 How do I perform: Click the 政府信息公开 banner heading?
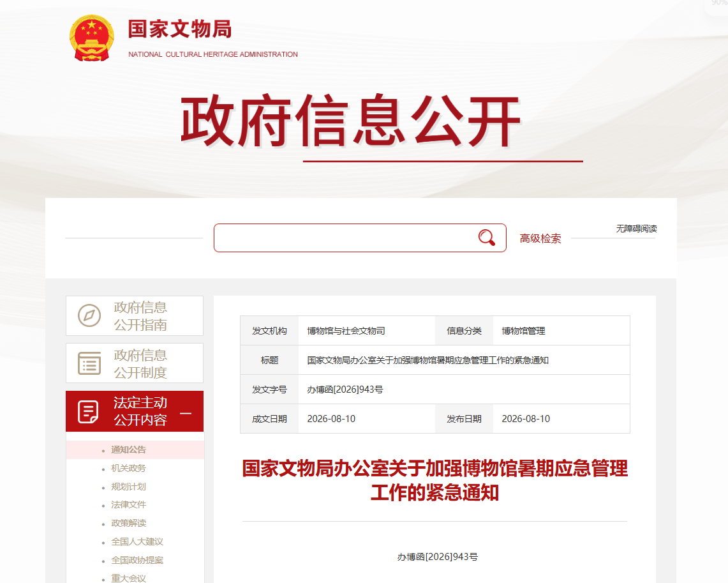pyautogui.click(x=351, y=121)
